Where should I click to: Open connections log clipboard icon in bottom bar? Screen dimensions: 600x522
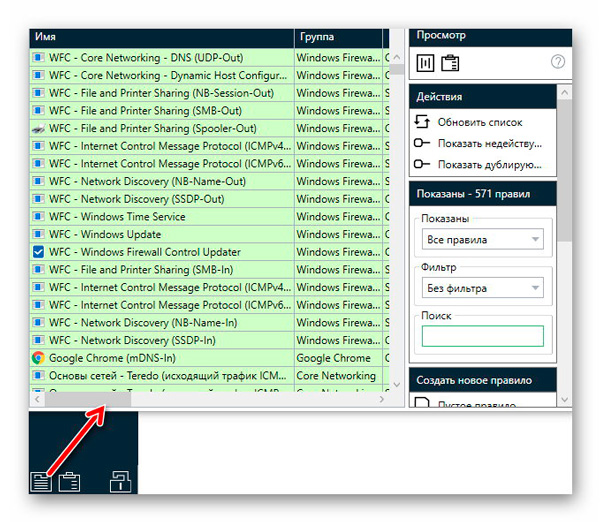(69, 481)
